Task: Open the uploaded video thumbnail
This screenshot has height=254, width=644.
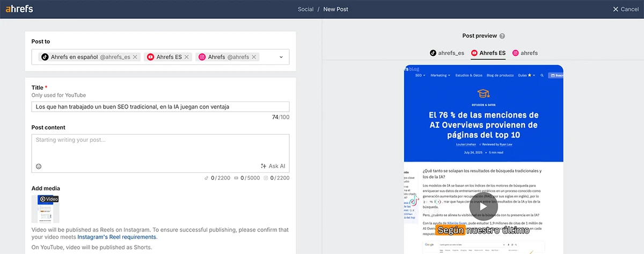Action: pos(46,209)
